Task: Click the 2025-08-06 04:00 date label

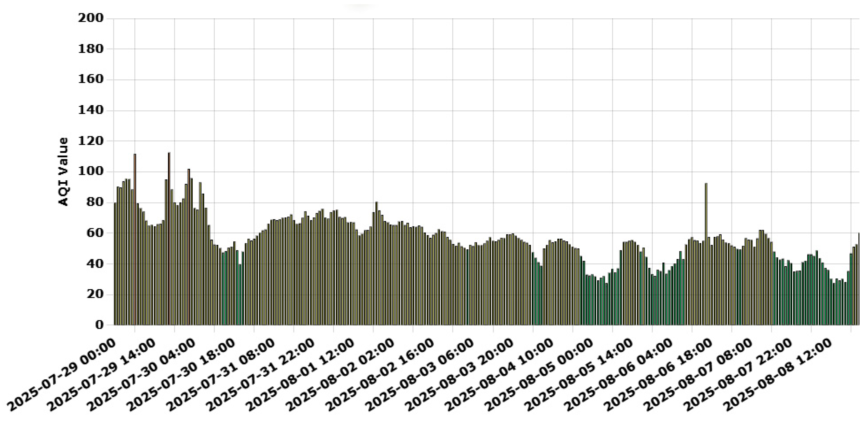Action: coord(618,375)
